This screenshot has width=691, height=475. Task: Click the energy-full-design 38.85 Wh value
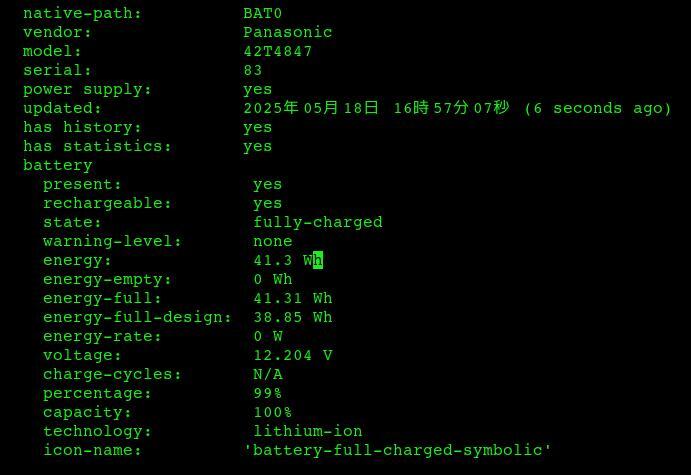point(293,317)
